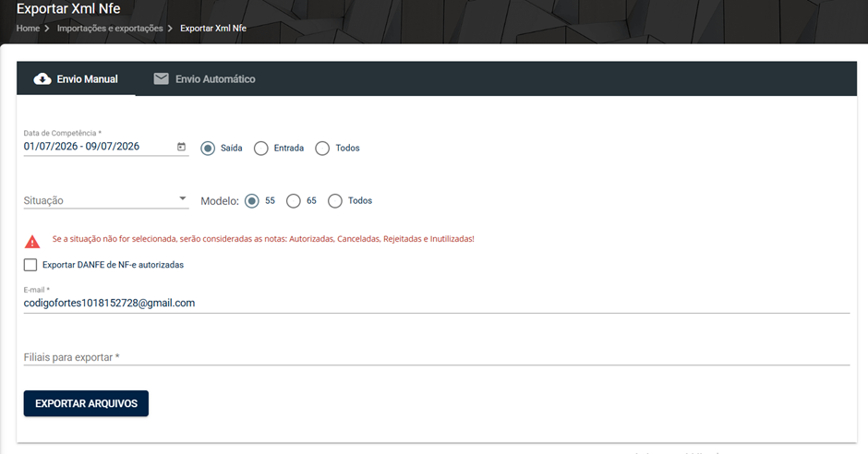Click the red warning triangle icon
The width and height of the screenshot is (868, 454).
pos(32,241)
